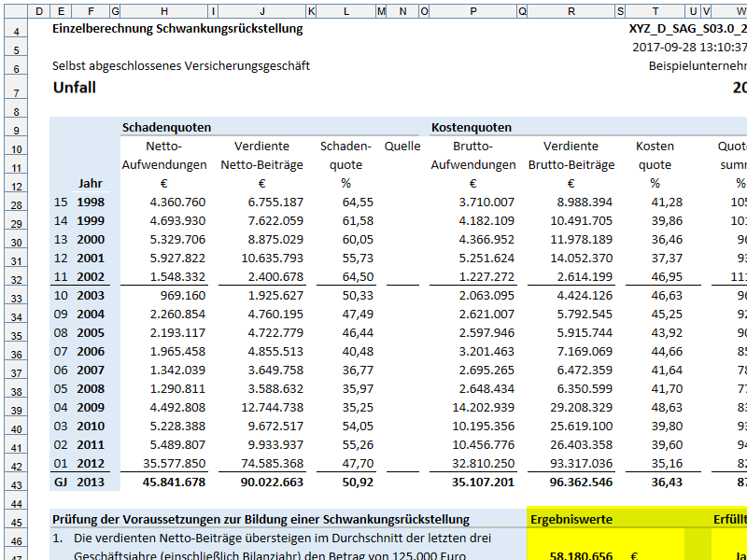The image size is (747, 560).
Task: Click the 'GJ' label cell
Action: coord(61,483)
